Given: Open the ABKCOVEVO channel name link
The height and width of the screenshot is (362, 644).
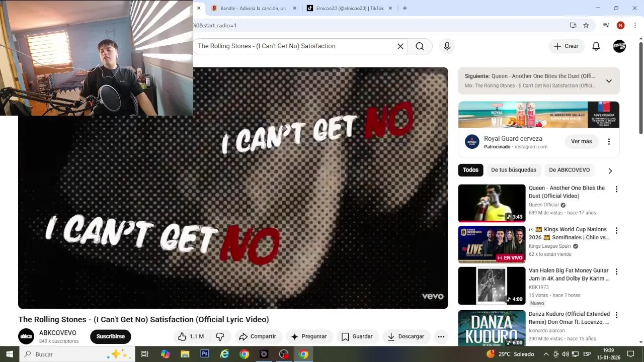Looking at the screenshot, I should click(x=58, y=333).
